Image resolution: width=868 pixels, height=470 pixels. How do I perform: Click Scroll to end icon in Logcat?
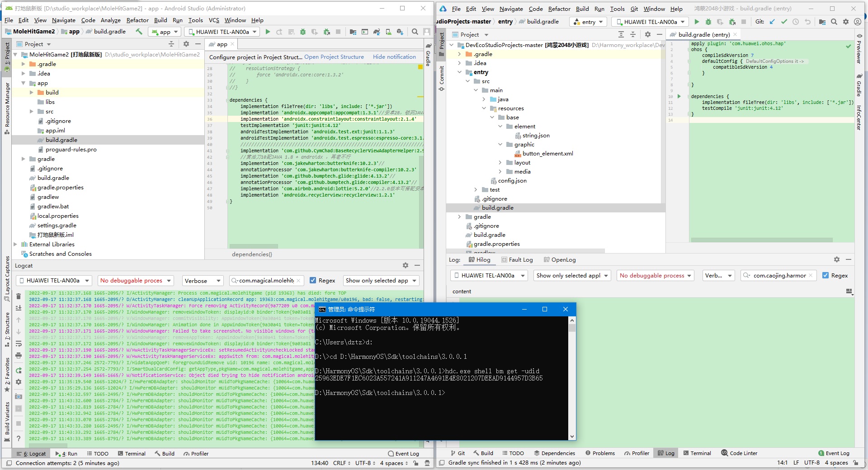click(x=19, y=308)
